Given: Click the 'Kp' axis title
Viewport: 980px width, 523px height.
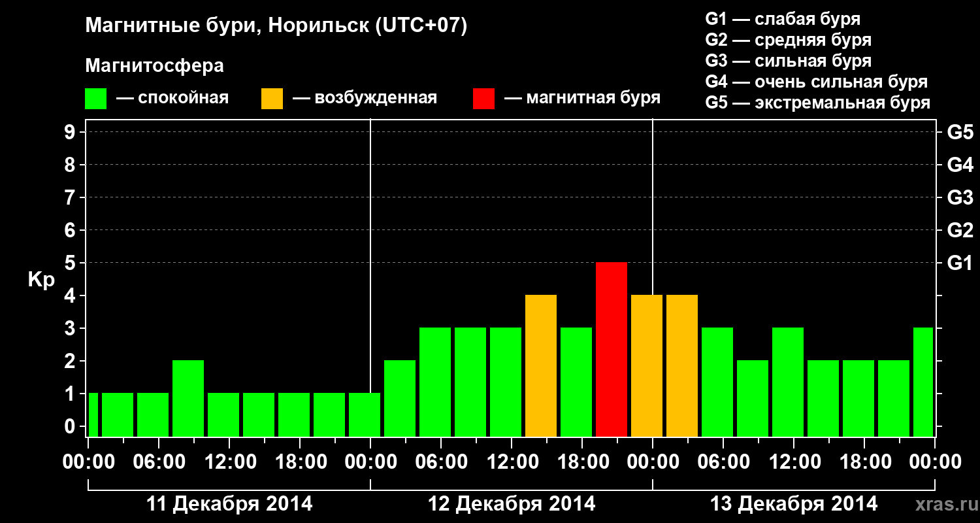Looking at the screenshot, I should (41, 280).
